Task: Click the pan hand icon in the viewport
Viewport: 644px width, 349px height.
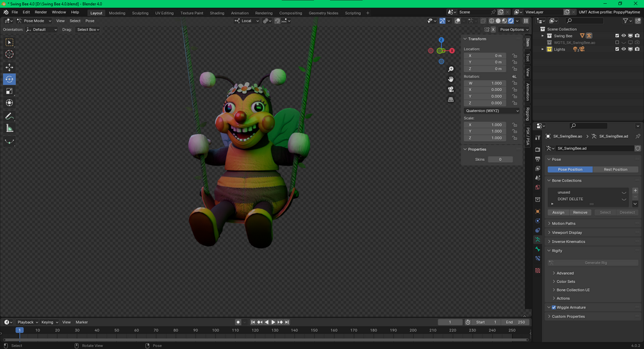Action: coord(450,80)
